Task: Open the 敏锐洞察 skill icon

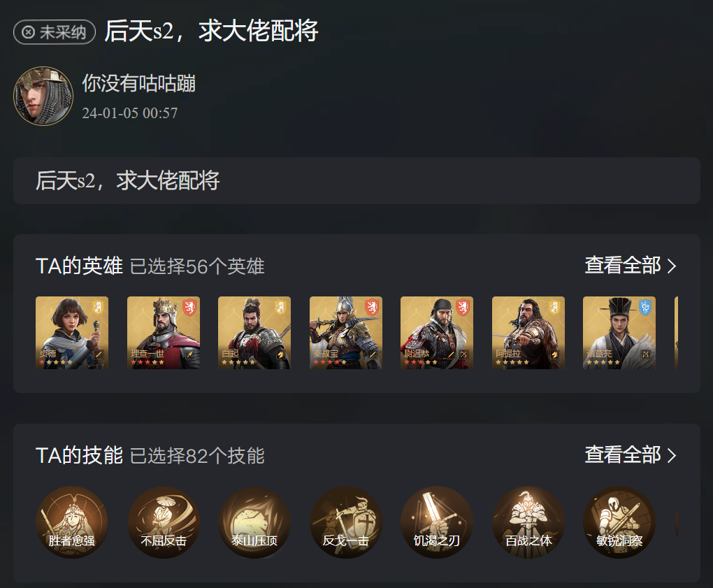Action: [619, 522]
